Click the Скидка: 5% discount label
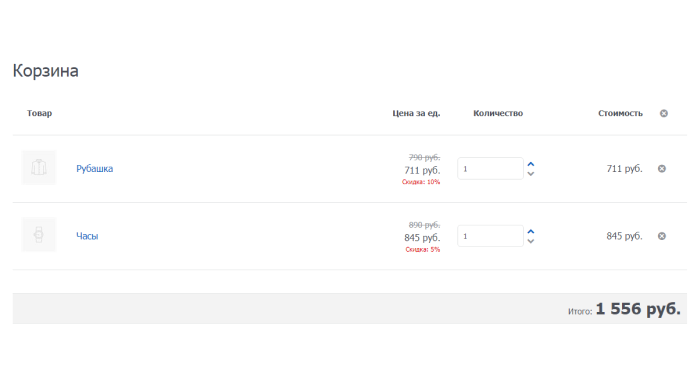Image resolution: width=697 pixels, height=386 pixels. coord(423,249)
